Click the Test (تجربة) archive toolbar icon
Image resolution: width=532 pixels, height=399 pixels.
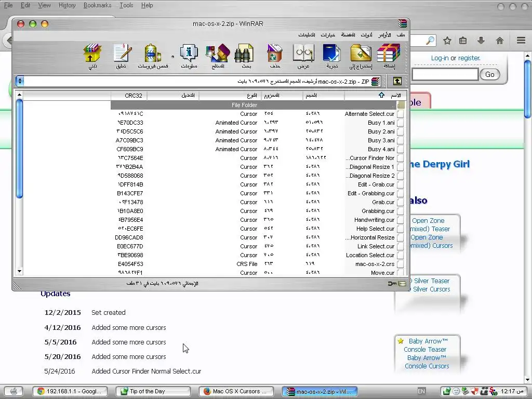[332, 56]
